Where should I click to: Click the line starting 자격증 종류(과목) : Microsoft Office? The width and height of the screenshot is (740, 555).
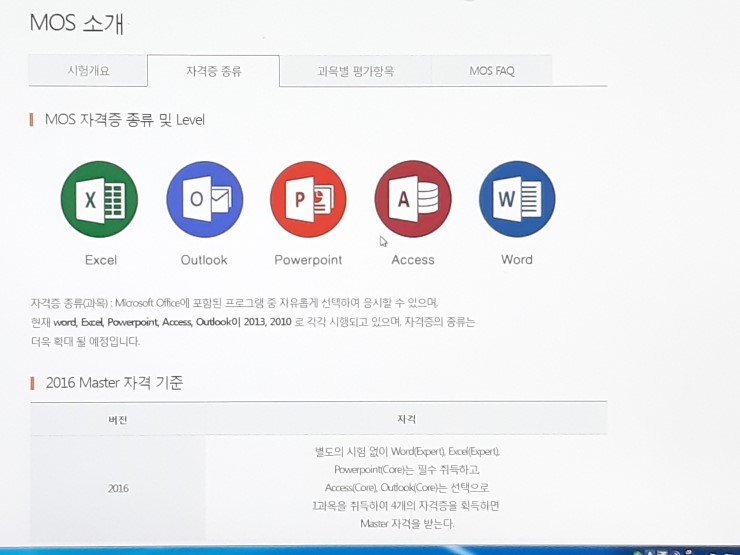(x=235, y=303)
